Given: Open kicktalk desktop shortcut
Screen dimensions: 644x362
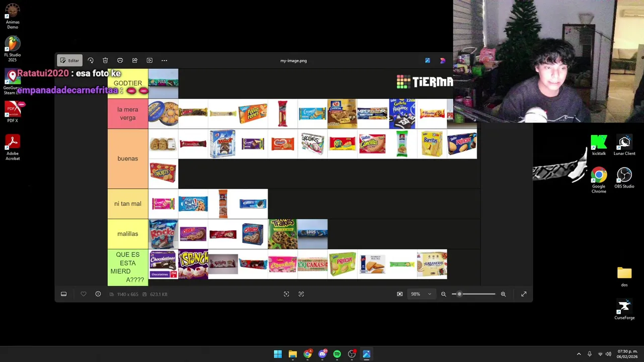Looking at the screenshot, I should click(599, 145).
